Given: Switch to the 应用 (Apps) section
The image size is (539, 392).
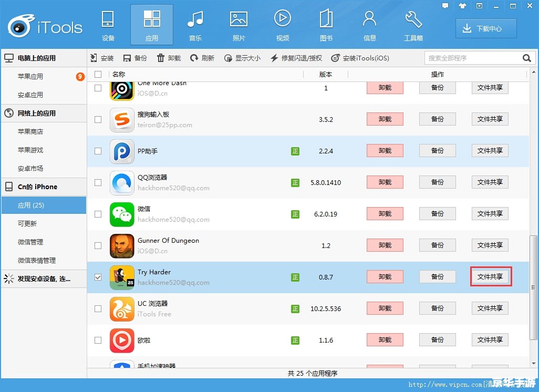Looking at the screenshot, I should coord(152,25).
